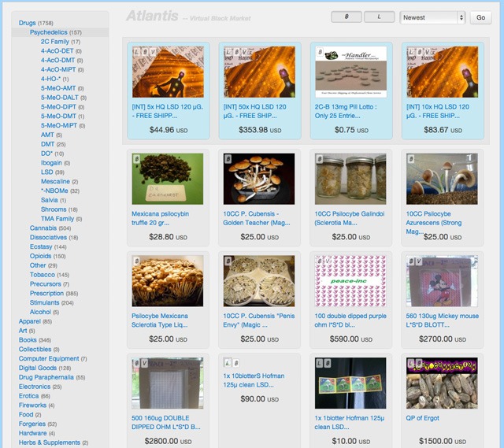This screenshot has height=448, width=504.
Task: Open the Computer Equipment category
Action: [48, 359]
